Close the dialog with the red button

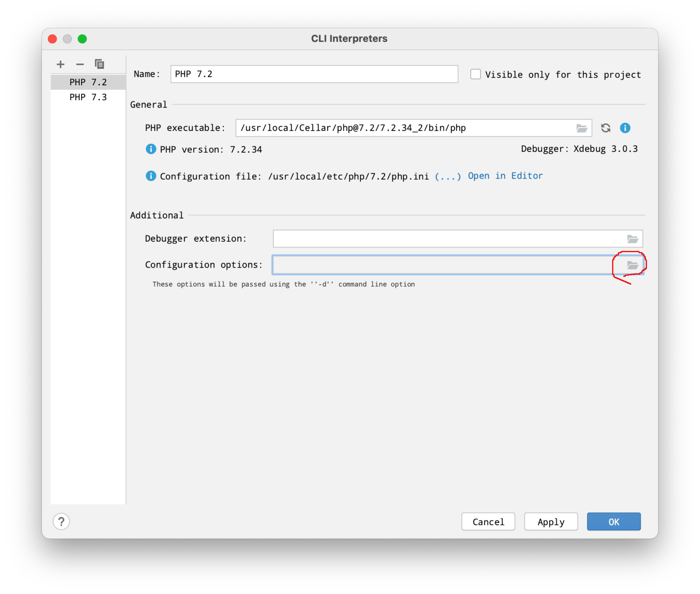[52, 39]
